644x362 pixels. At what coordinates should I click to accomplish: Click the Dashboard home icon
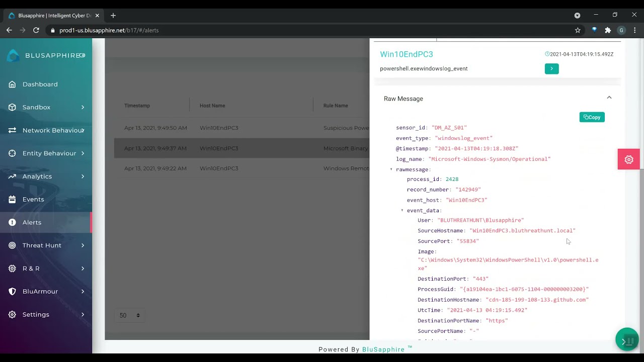(x=12, y=84)
